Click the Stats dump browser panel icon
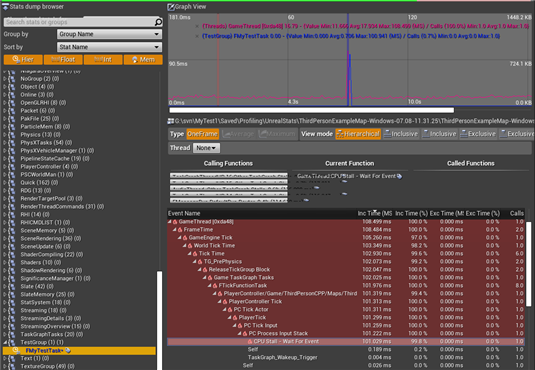This screenshot has width=535, height=370. [x=5, y=7]
